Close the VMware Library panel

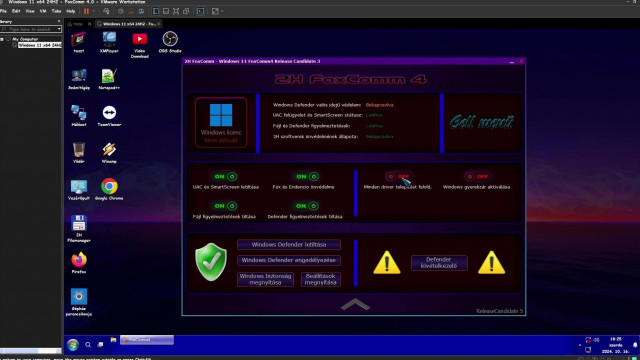[x=59, y=21]
